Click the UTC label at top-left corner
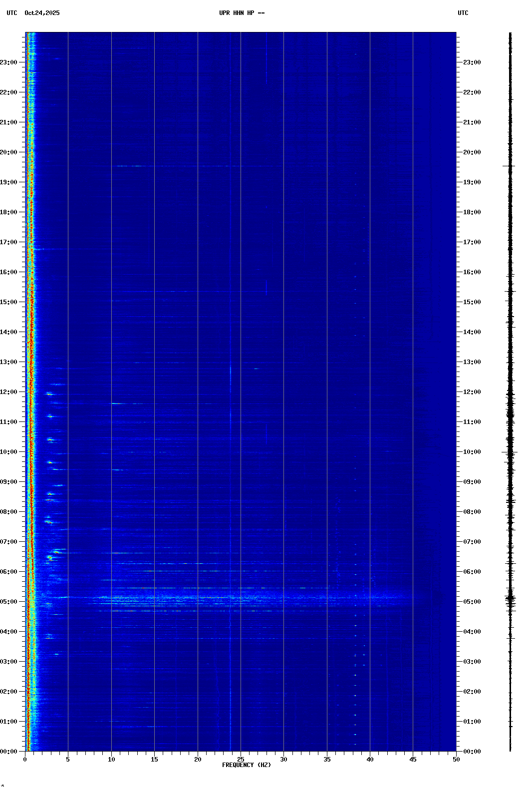532x791 pixels. 11,13
